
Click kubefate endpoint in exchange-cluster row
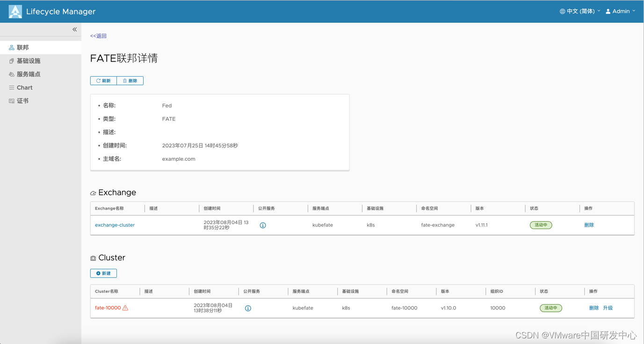(323, 225)
